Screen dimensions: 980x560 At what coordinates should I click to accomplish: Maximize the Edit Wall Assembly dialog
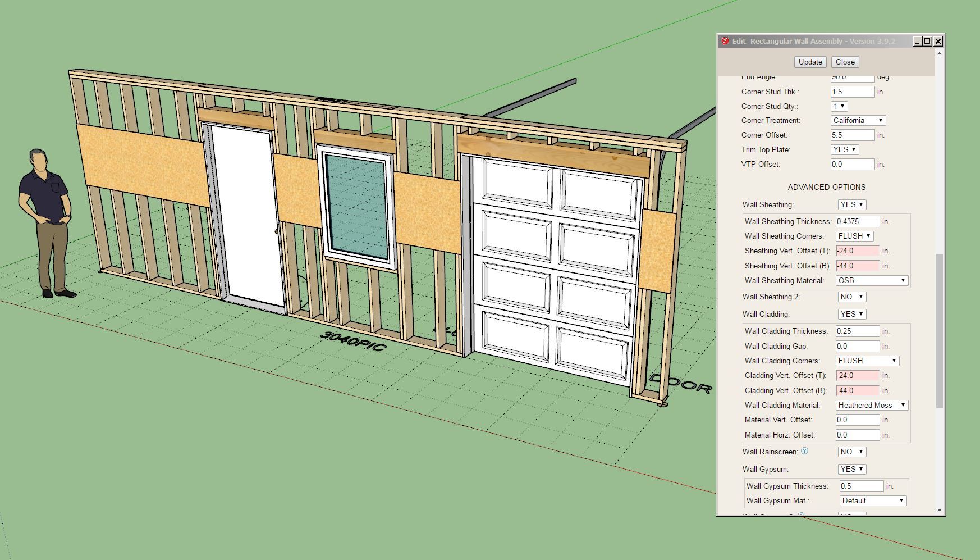[927, 41]
